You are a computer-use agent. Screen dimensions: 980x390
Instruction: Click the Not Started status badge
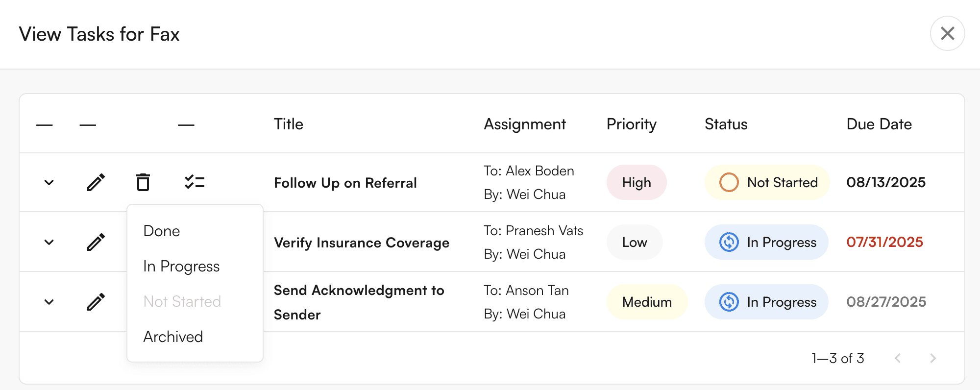pos(767,182)
